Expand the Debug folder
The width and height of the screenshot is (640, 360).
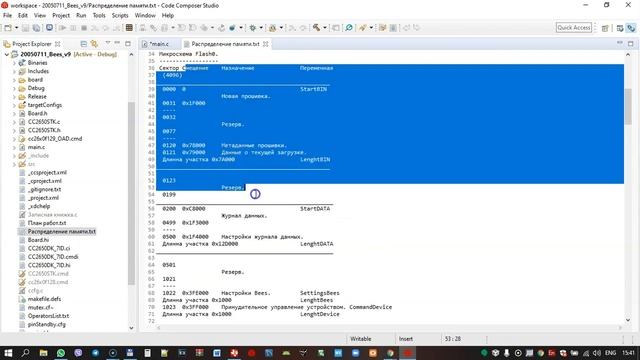pyautogui.click(x=14, y=88)
